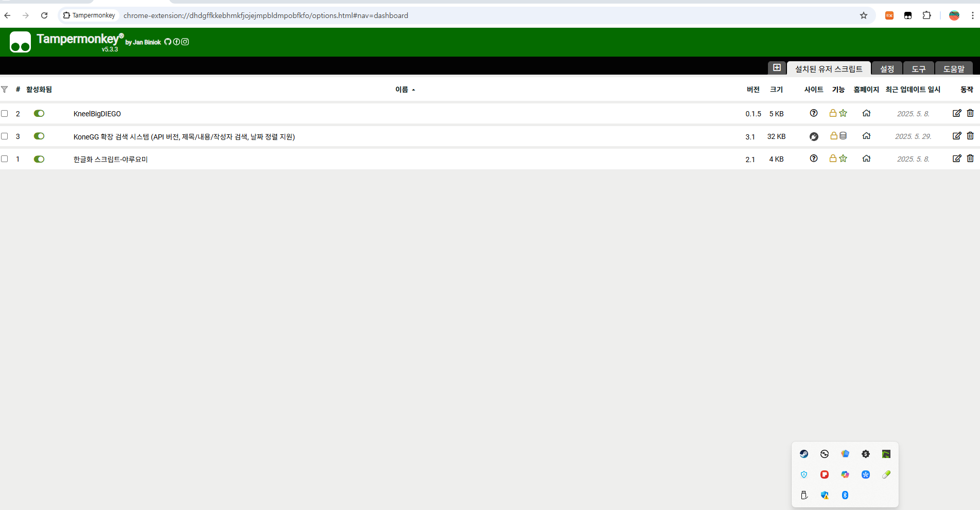Disable the KneelBigDIEGO script toggle
Viewport: 980px width, 510px height.
(39, 113)
